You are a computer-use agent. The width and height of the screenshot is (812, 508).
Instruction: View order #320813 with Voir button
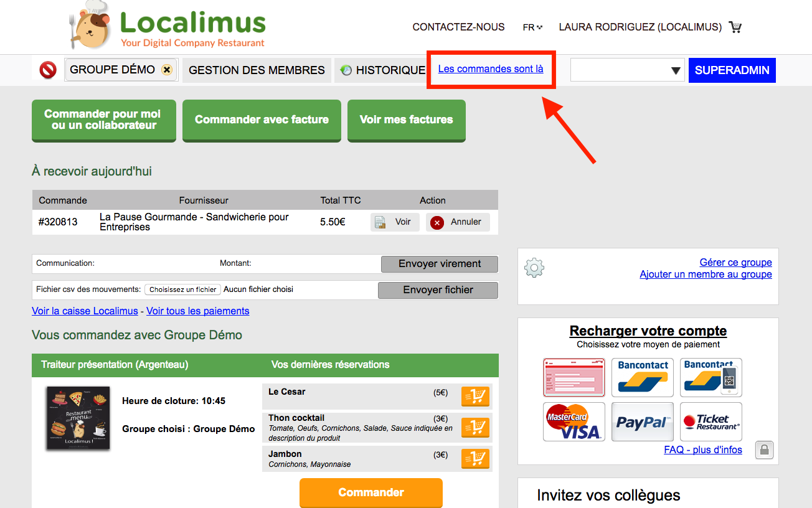395,222
